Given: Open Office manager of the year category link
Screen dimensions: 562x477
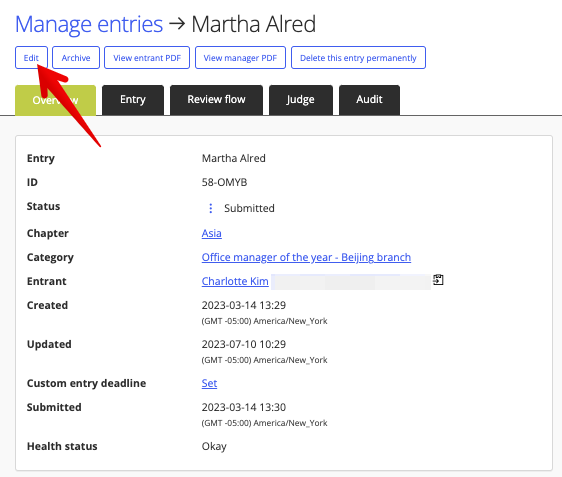Looking at the screenshot, I should 306,257.
